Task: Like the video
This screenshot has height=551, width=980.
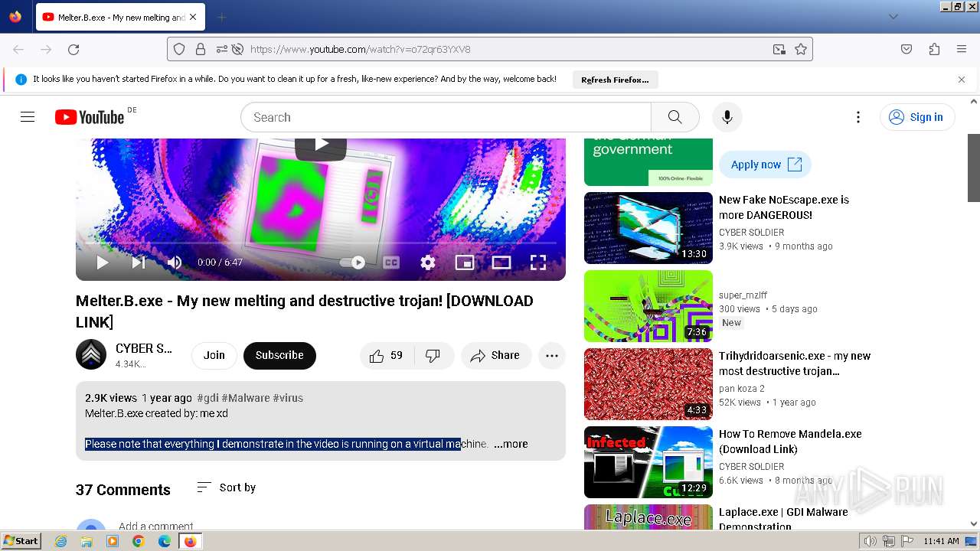Action: (387, 355)
